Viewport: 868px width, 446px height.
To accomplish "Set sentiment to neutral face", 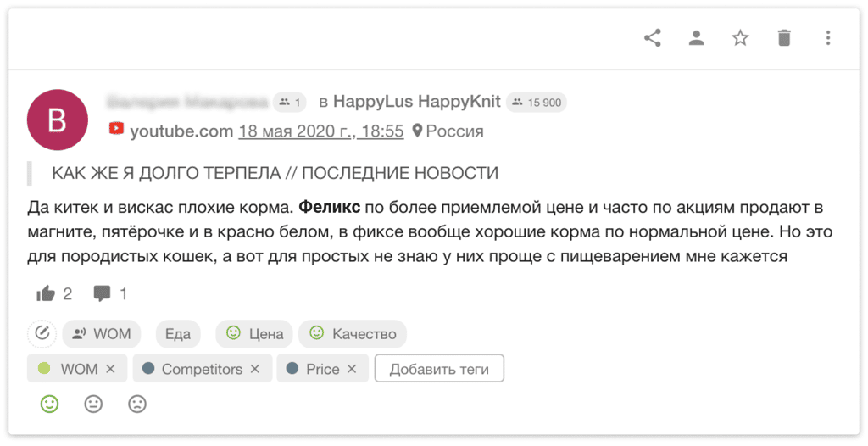I will pyautogui.click(x=93, y=404).
